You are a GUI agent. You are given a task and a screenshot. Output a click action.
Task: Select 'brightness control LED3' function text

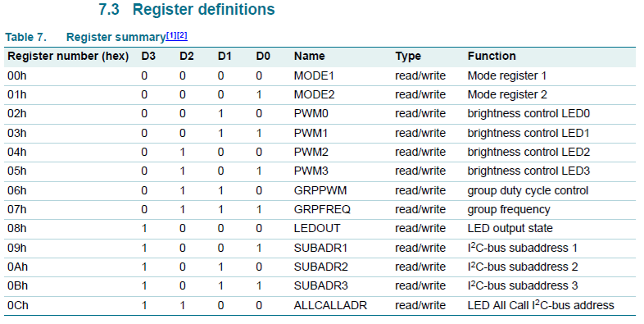(x=528, y=171)
